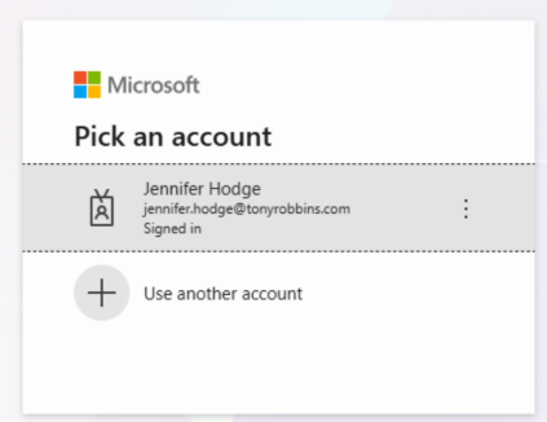Click the Microsoft four-square logo

pos(87,85)
